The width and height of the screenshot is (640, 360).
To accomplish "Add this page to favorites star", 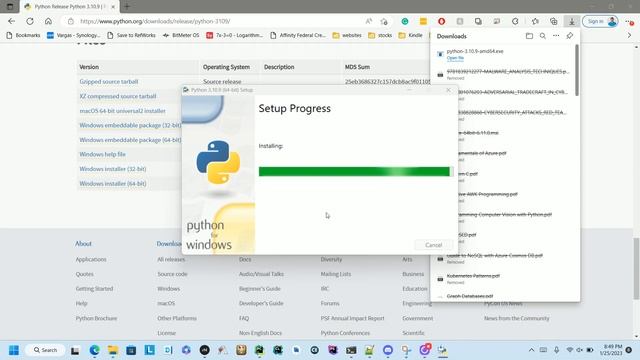I will 384,21.
